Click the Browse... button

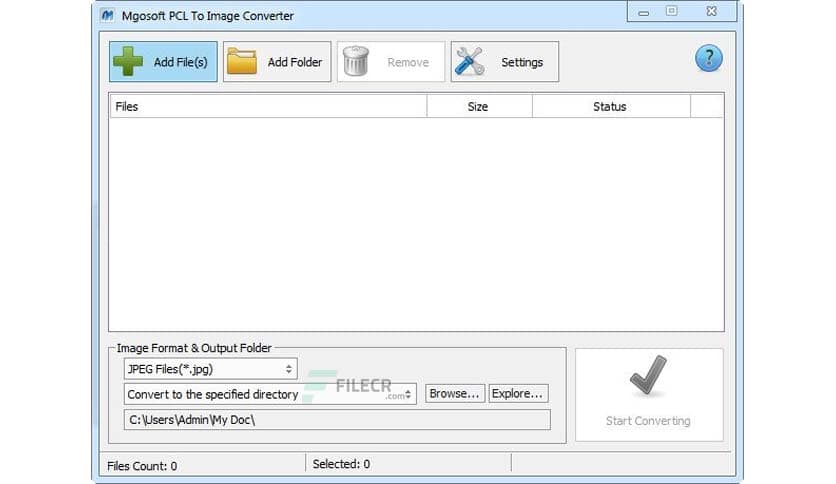[x=455, y=393]
